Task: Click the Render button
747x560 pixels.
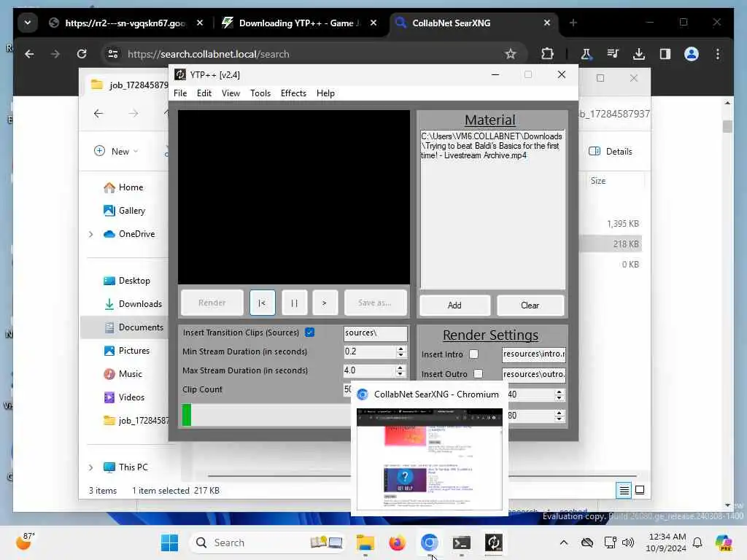Action: [x=212, y=303]
